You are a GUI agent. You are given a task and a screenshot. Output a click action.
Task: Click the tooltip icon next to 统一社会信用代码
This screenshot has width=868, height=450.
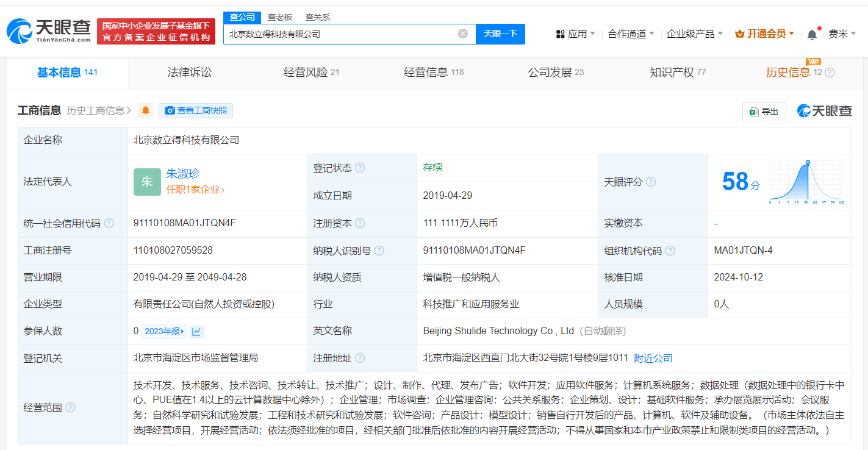pyautogui.click(x=109, y=223)
